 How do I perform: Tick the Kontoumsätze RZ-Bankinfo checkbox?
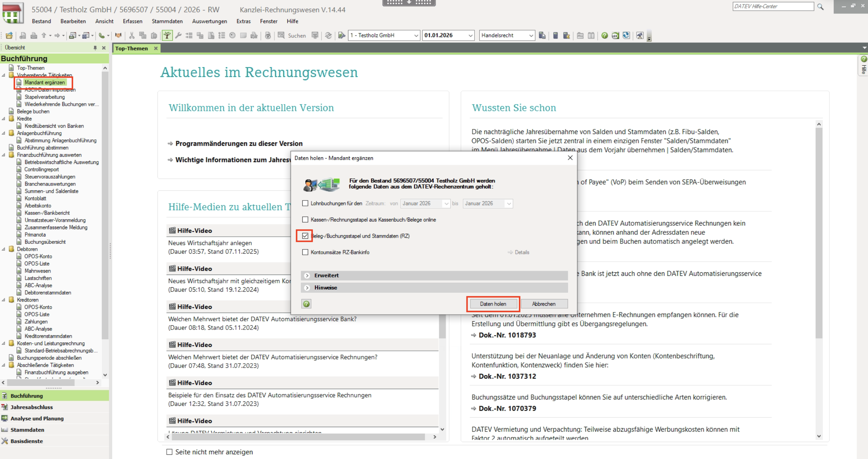pos(305,252)
